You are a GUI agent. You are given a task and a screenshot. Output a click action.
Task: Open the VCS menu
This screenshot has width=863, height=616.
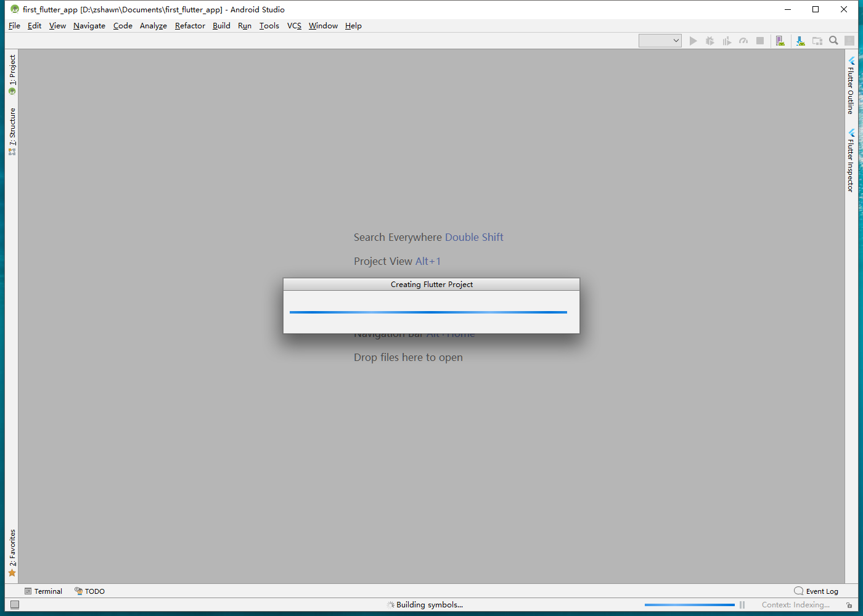pos(294,26)
